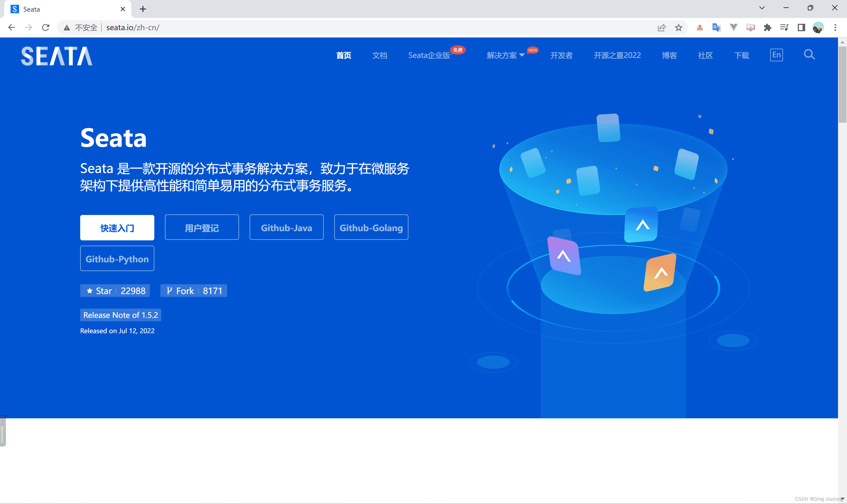847x504 pixels.
Task: Open the Google Translate extension icon
Action: [x=717, y=28]
